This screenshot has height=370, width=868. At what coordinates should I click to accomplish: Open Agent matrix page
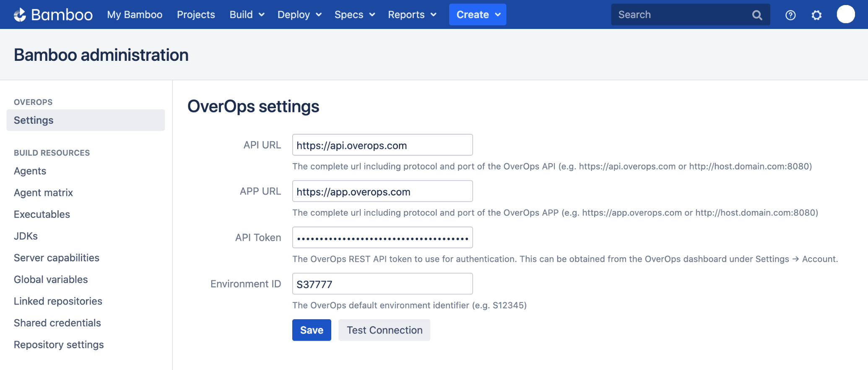(43, 193)
